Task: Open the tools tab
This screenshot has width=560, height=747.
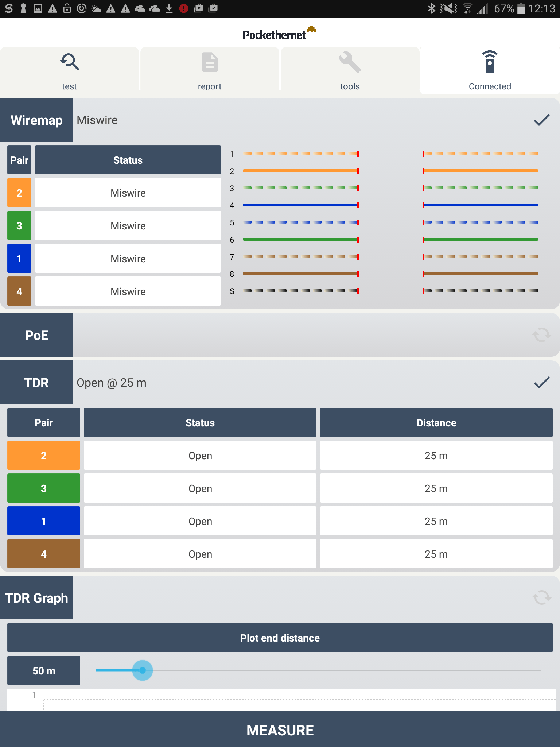Action: pos(350,69)
